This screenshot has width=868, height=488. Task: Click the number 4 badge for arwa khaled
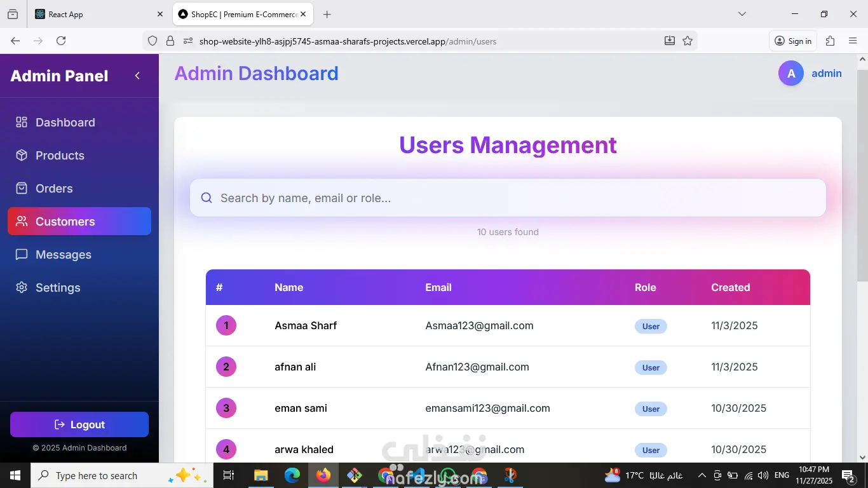point(226,449)
